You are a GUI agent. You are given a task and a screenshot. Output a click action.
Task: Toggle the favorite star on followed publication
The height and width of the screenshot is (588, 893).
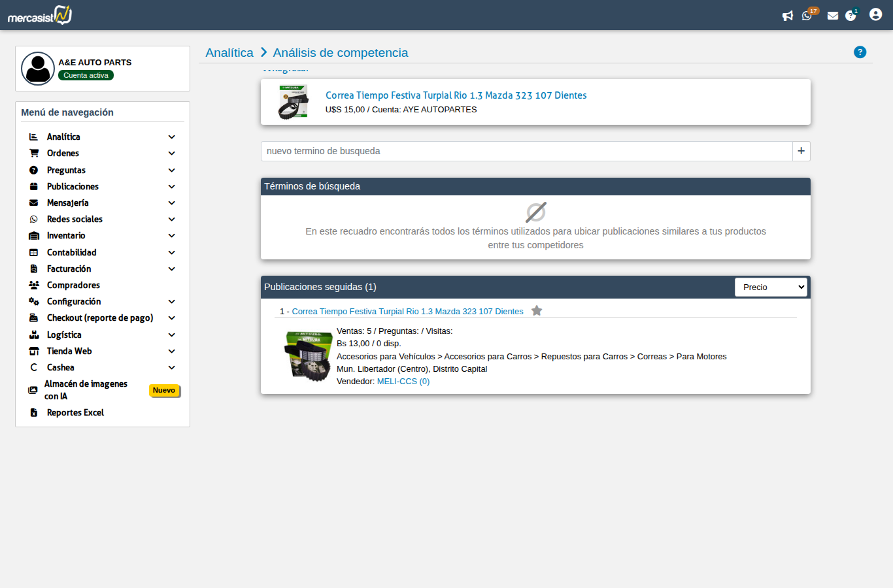(537, 311)
